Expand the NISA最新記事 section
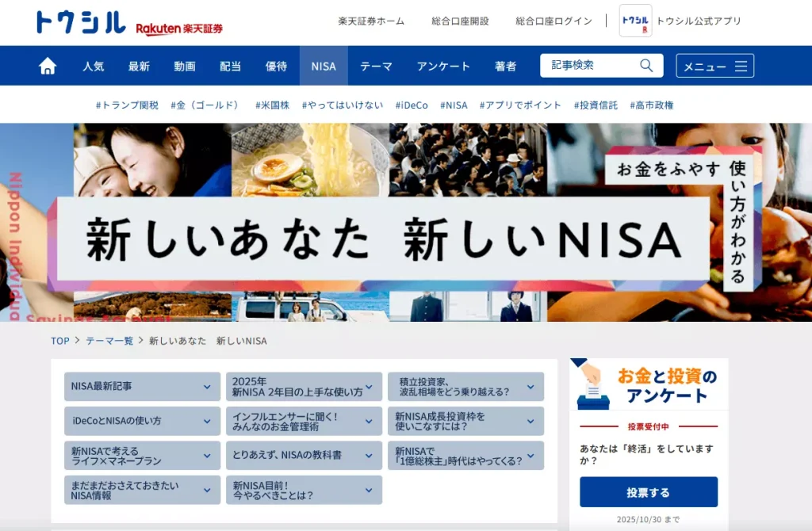The width and height of the screenshot is (812, 531). [141, 386]
